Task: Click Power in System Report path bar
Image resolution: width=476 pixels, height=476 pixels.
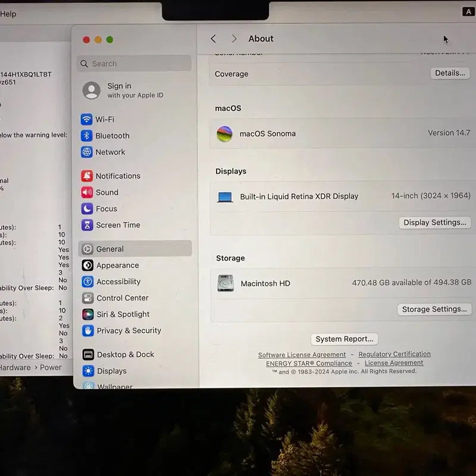Action: pyautogui.click(x=51, y=367)
